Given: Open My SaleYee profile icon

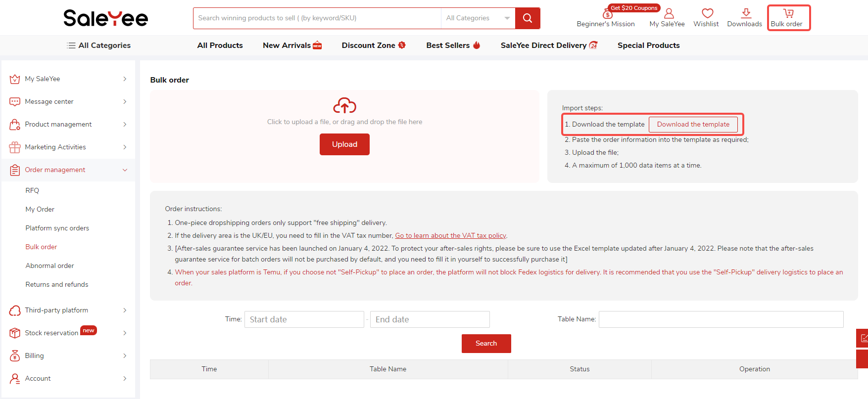Looking at the screenshot, I should [x=669, y=13].
